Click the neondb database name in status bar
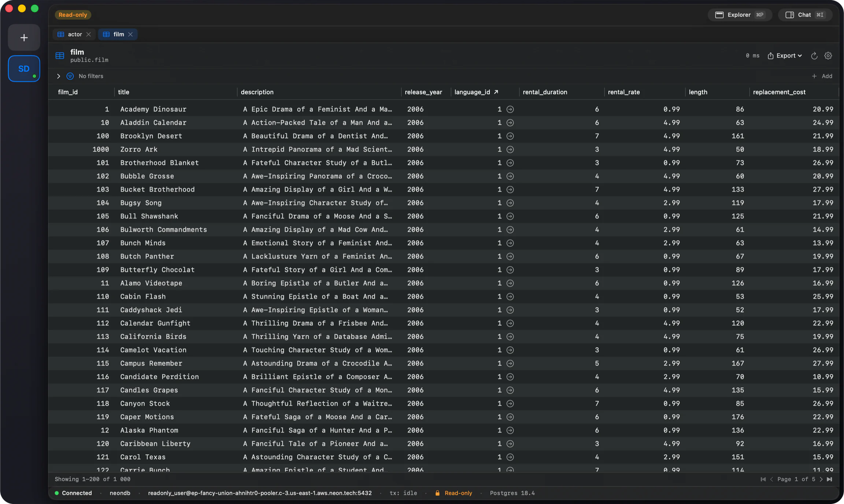This screenshot has width=844, height=504. (x=120, y=493)
